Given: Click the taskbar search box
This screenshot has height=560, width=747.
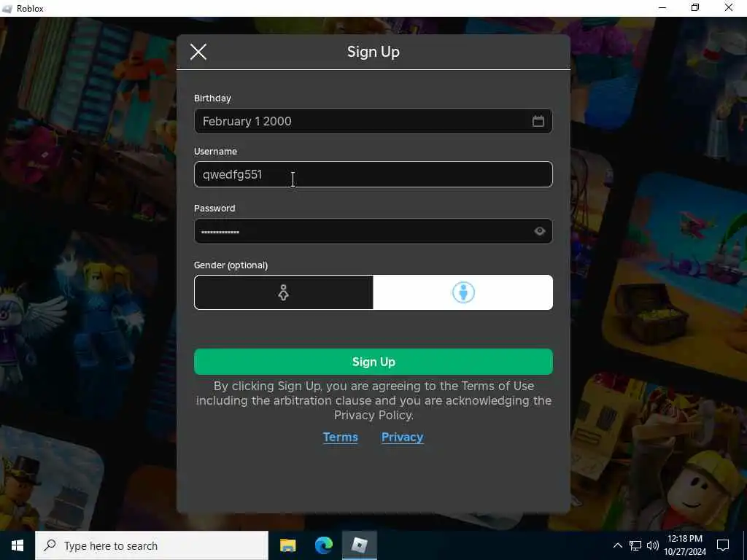Looking at the screenshot, I should (152, 545).
